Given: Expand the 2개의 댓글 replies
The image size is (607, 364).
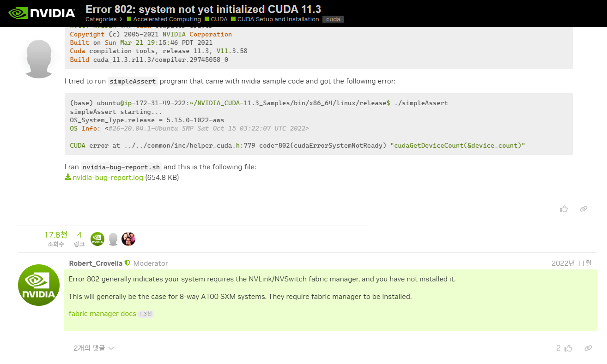Looking at the screenshot, I should [x=93, y=348].
